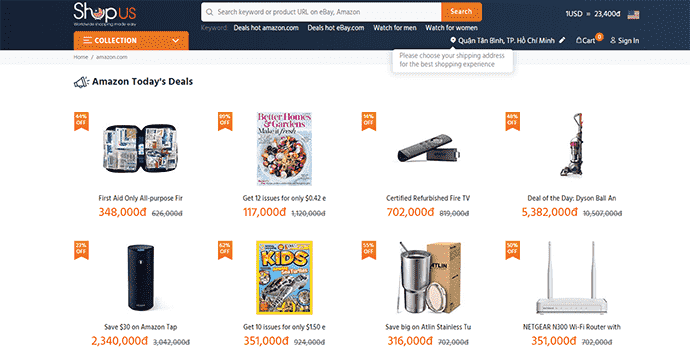
Task: Click the Search button
Action: (x=461, y=12)
